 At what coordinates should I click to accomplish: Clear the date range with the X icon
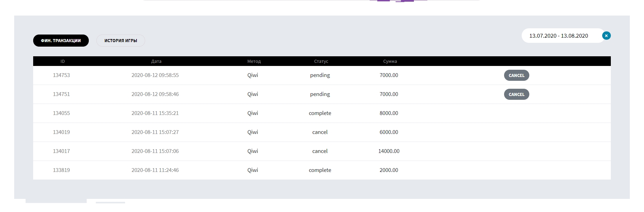[x=606, y=36]
